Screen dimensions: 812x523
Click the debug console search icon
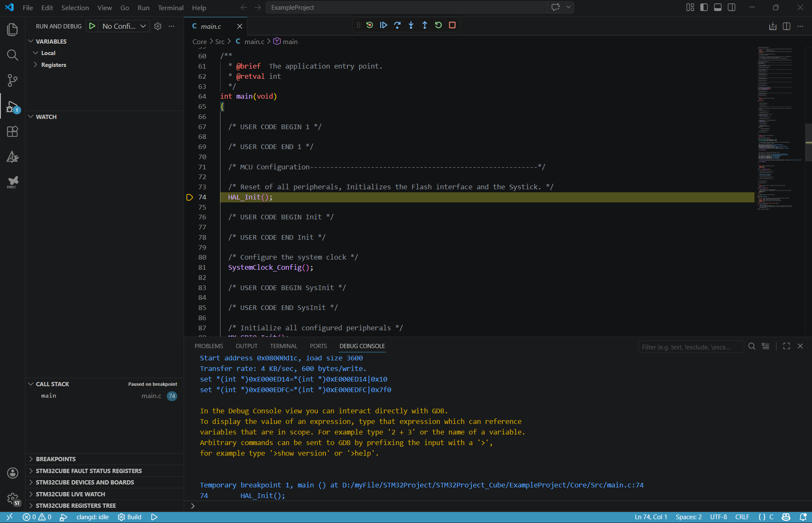click(751, 346)
